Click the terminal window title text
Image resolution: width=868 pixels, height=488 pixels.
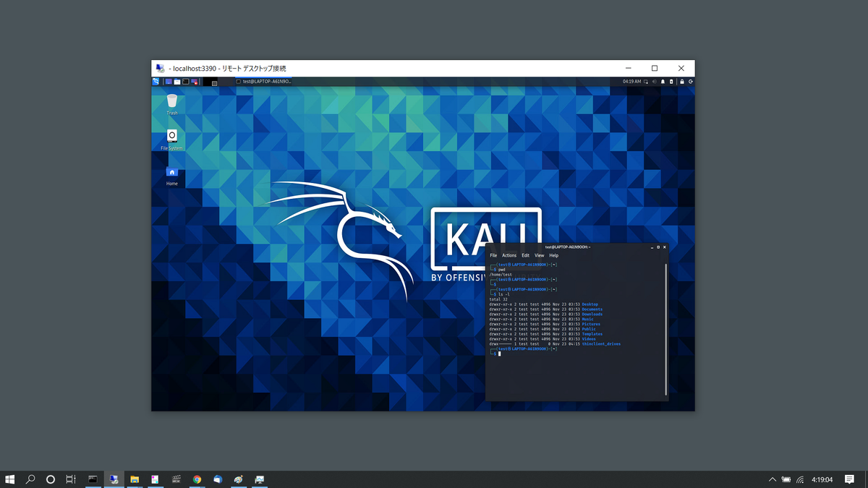pos(568,247)
